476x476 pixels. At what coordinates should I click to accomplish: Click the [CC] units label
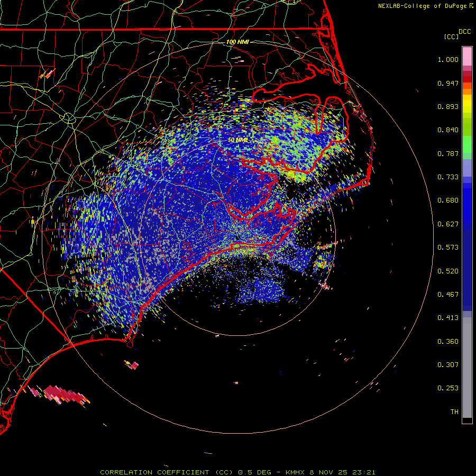(x=451, y=36)
